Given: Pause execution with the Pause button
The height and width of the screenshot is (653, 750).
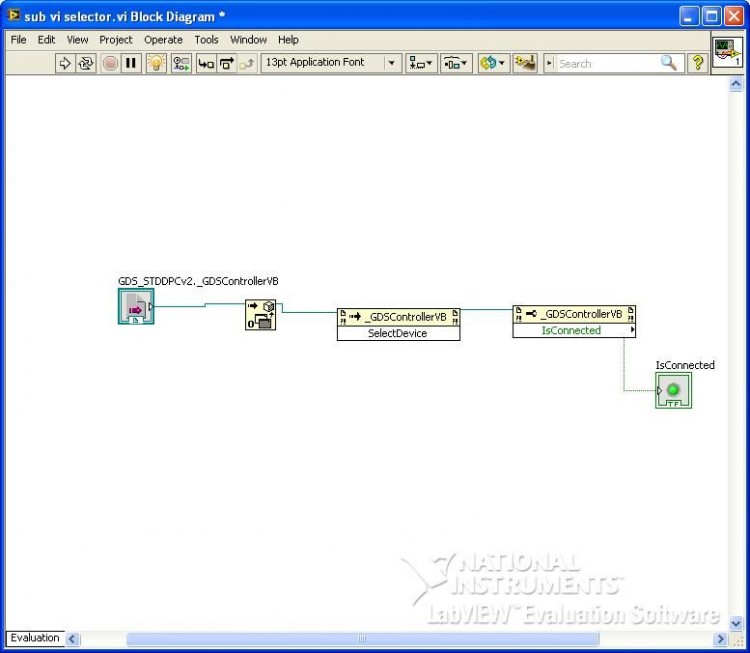Looking at the screenshot, I should click(131, 63).
